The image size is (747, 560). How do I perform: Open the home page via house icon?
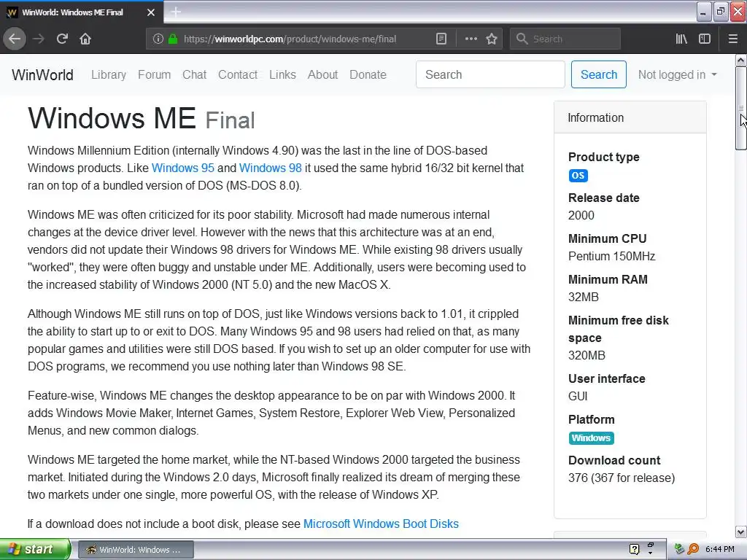pyautogui.click(x=85, y=39)
